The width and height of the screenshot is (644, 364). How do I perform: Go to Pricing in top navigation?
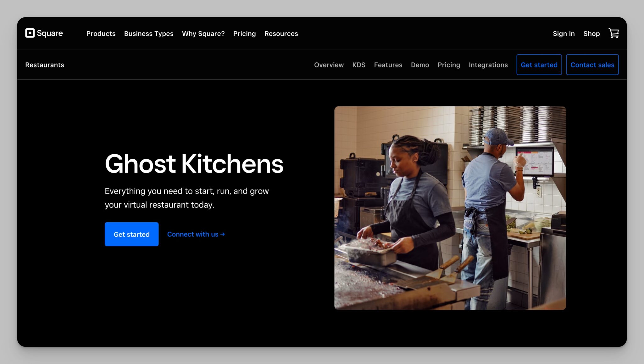[x=244, y=33]
